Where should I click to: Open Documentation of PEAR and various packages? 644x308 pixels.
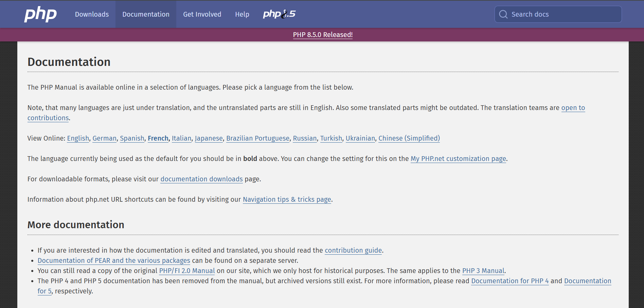coord(114,260)
